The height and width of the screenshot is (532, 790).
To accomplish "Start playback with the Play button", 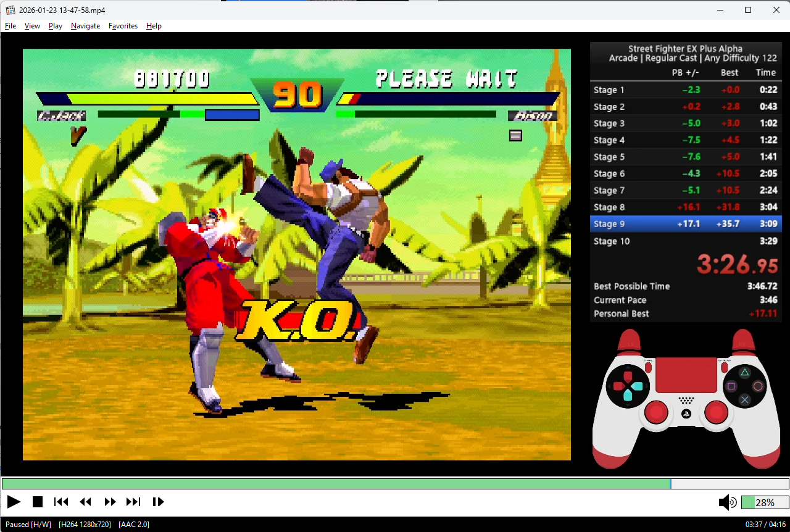I will pos(14,502).
